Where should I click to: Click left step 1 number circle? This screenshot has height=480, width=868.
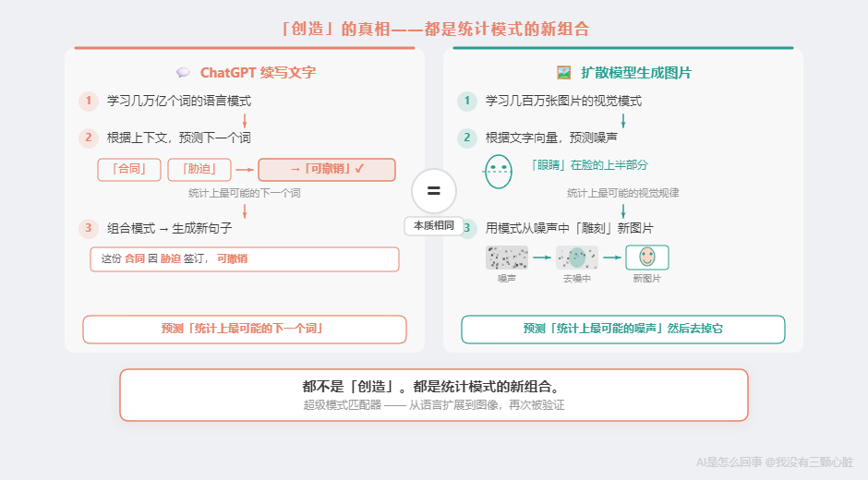click(89, 101)
